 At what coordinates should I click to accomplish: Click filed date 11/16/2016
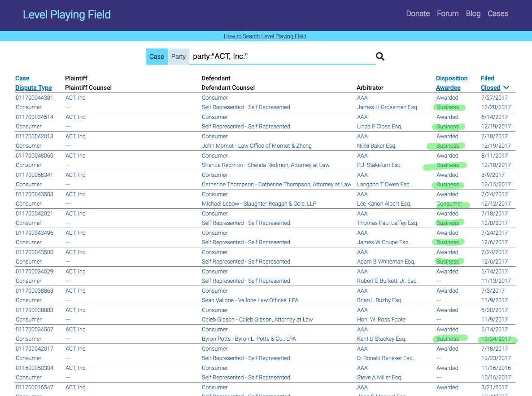(x=496, y=368)
